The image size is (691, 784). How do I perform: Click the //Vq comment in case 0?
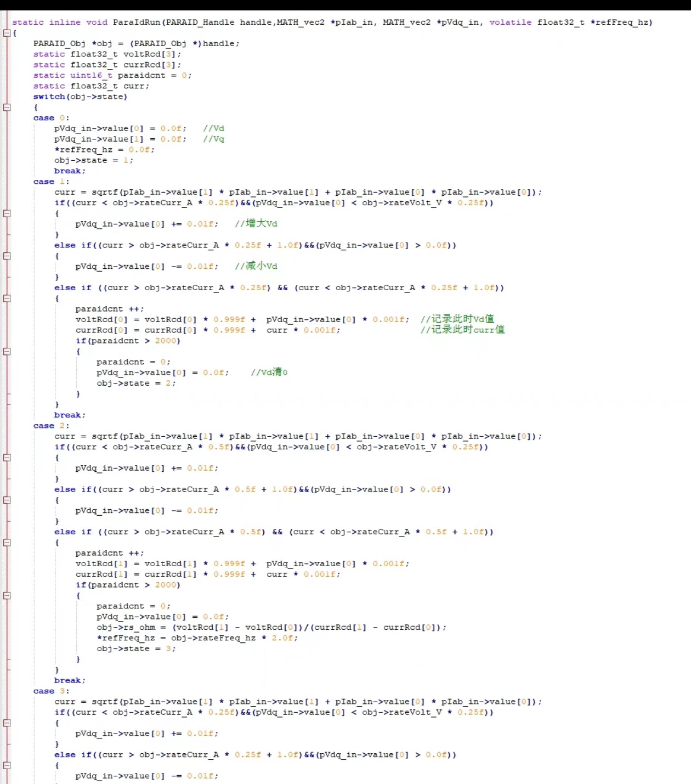tap(213, 139)
